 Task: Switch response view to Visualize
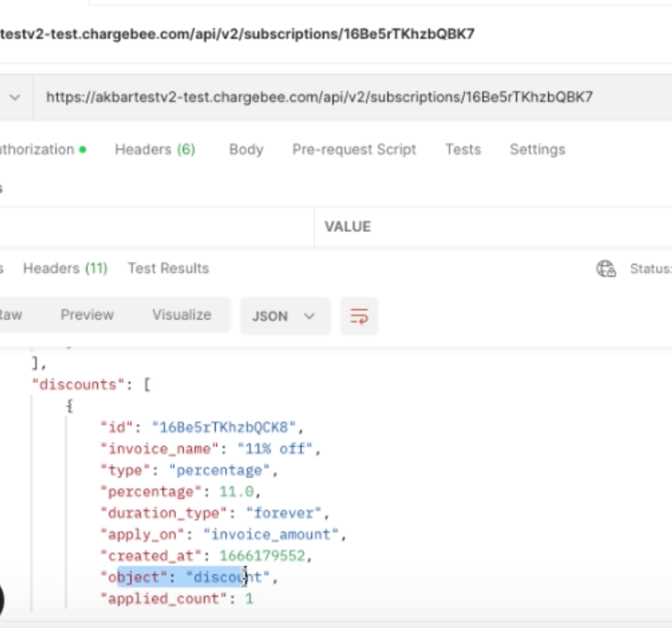[181, 315]
